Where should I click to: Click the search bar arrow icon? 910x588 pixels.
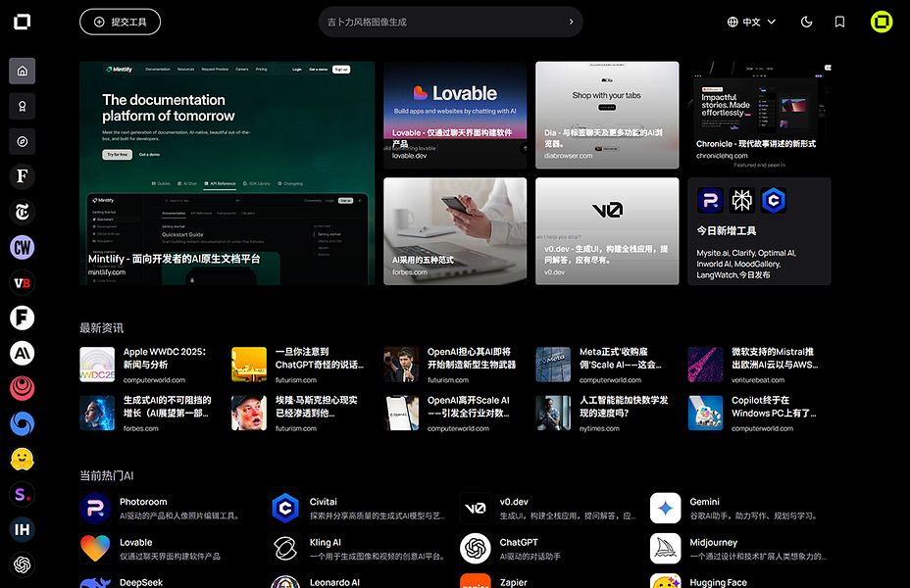pyautogui.click(x=571, y=22)
